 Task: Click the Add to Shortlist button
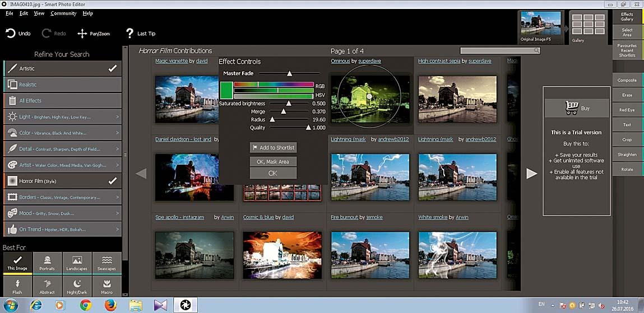[272, 147]
